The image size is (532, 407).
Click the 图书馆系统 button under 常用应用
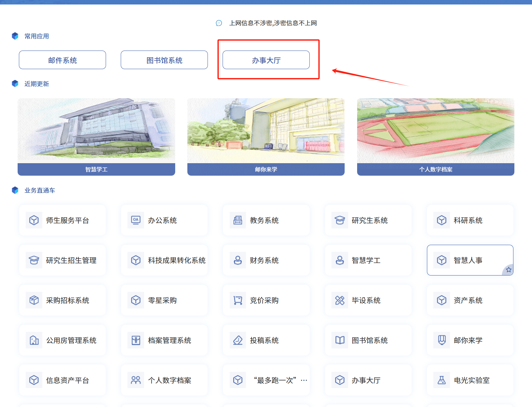click(x=164, y=60)
